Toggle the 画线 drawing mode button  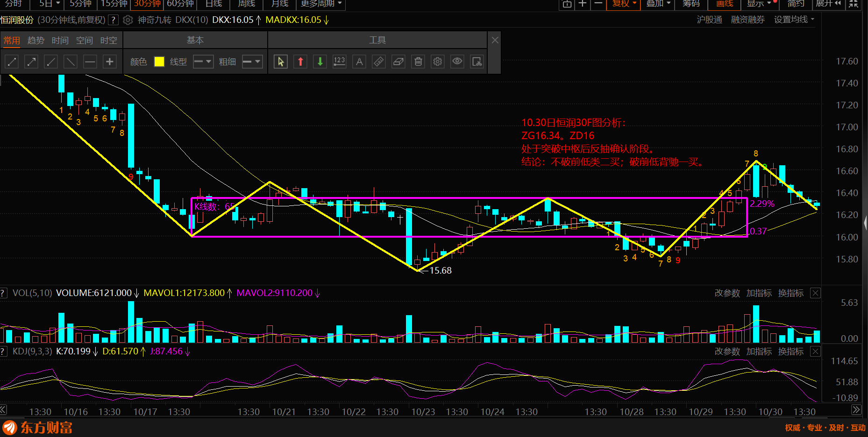[x=725, y=4]
